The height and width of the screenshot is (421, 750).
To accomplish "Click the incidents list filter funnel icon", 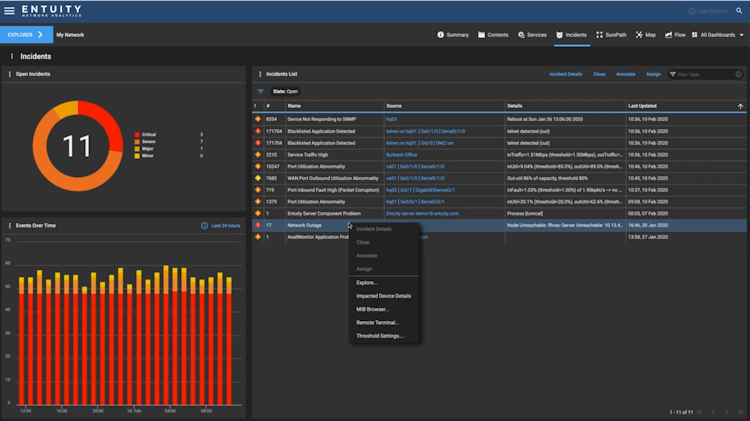I will pyautogui.click(x=261, y=91).
